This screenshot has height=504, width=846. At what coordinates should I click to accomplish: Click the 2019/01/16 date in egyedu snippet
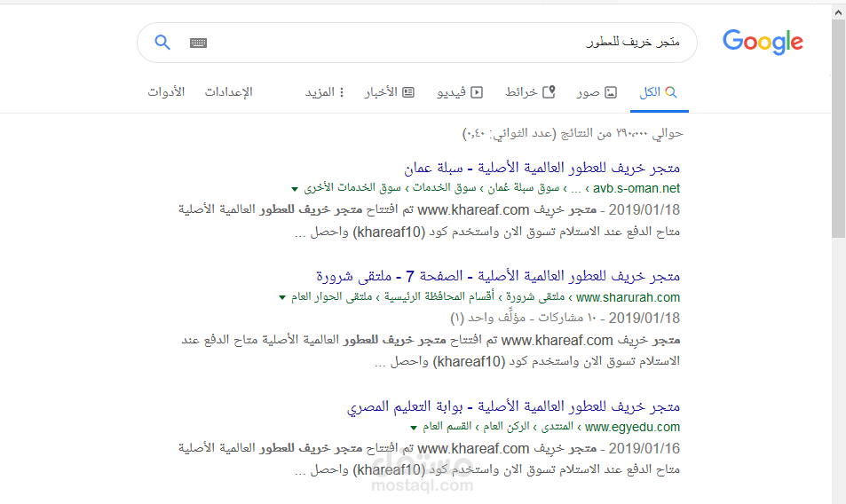click(x=644, y=448)
